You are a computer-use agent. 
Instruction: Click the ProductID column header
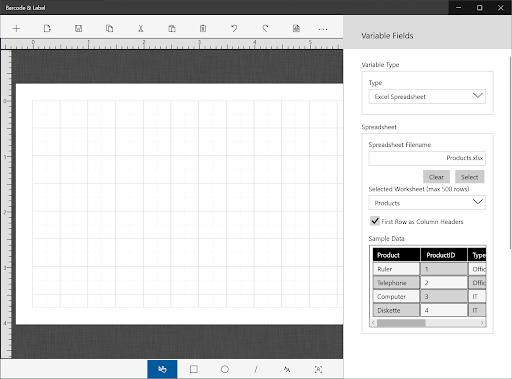click(x=444, y=255)
